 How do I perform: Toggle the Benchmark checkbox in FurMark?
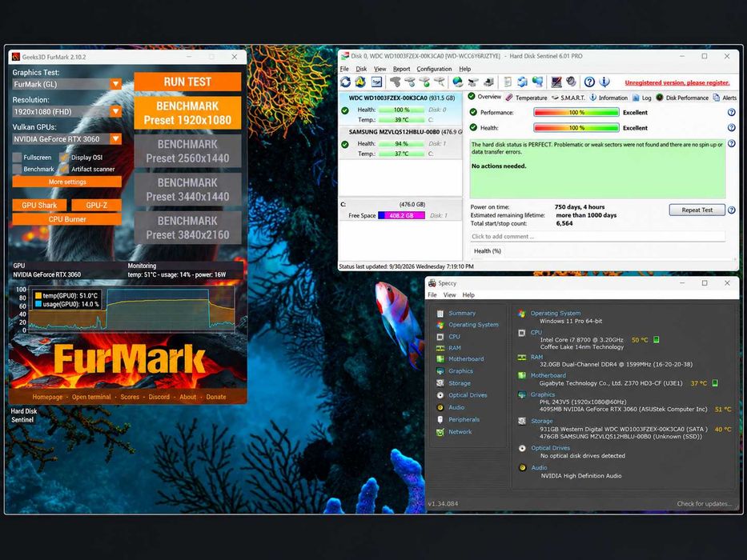pos(17,169)
